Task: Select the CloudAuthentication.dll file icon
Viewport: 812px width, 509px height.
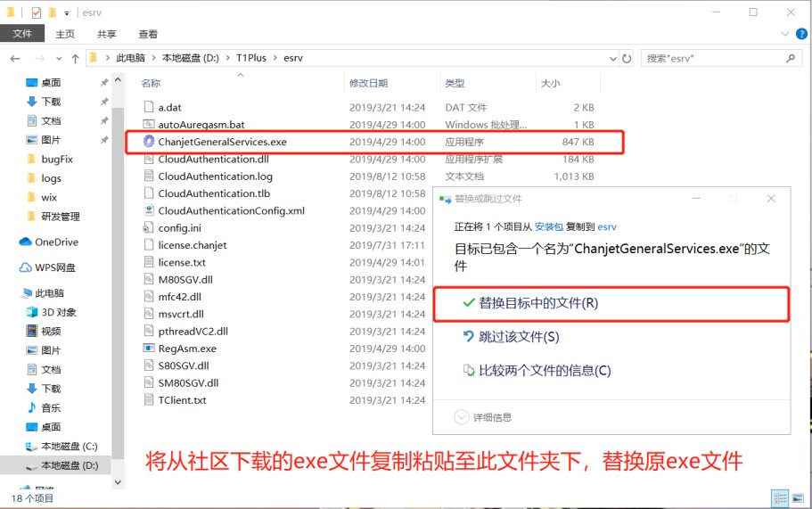Action: click(x=149, y=159)
